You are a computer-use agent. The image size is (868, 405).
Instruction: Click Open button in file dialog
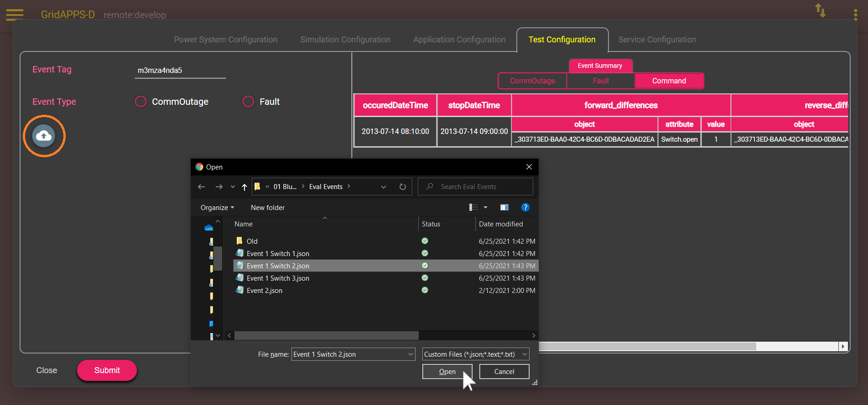pyautogui.click(x=447, y=372)
